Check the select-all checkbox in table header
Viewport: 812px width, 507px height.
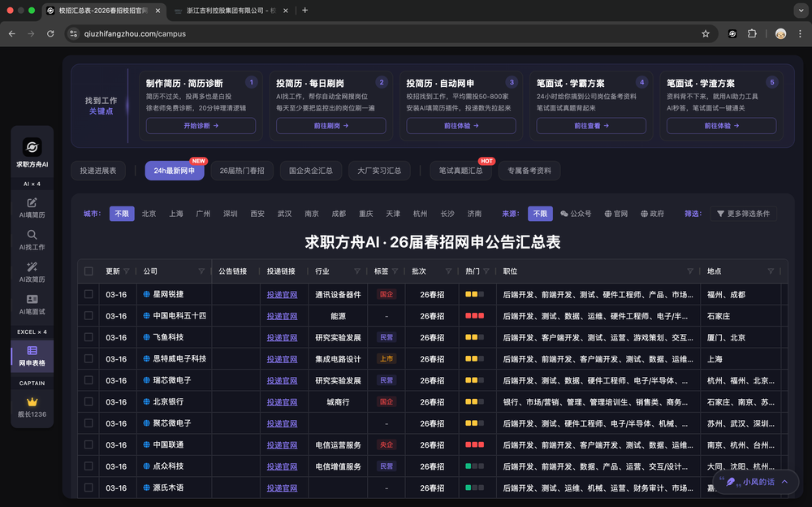point(89,271)
